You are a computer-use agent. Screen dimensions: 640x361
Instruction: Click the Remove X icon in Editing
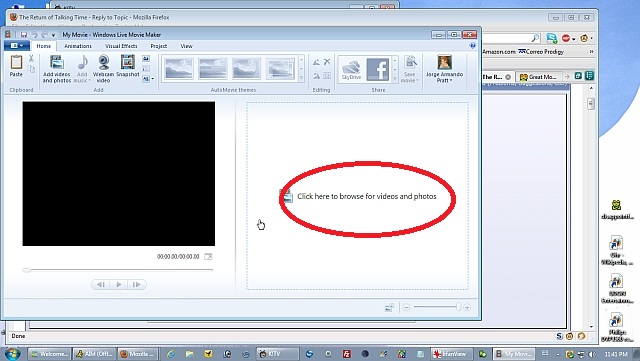tap(327, 62)
